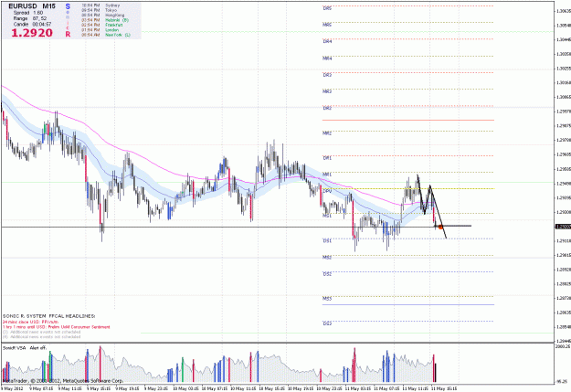The image size is (571, 392).
Task: Click the blue S of the Sonic R logo
Action: [68, 6]
